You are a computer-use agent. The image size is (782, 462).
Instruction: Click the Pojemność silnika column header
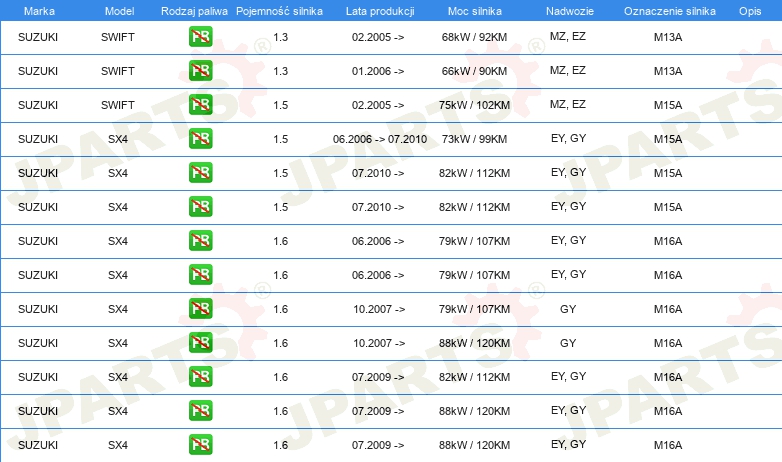(279, 11)
